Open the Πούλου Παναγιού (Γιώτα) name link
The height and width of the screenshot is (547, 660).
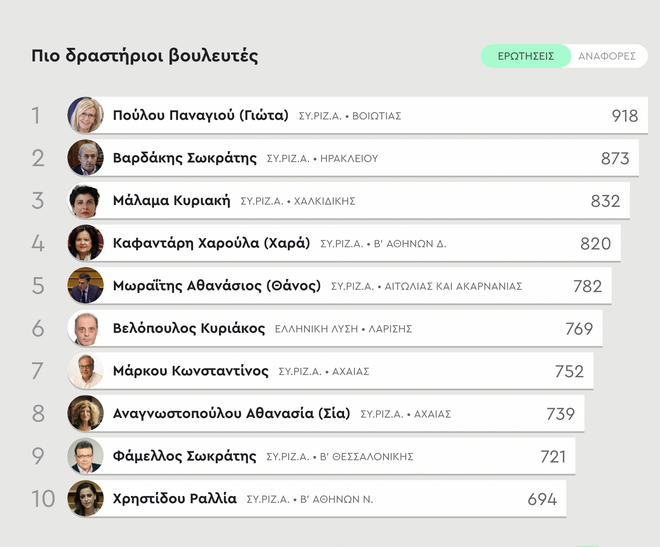click(x=200, y=115)
